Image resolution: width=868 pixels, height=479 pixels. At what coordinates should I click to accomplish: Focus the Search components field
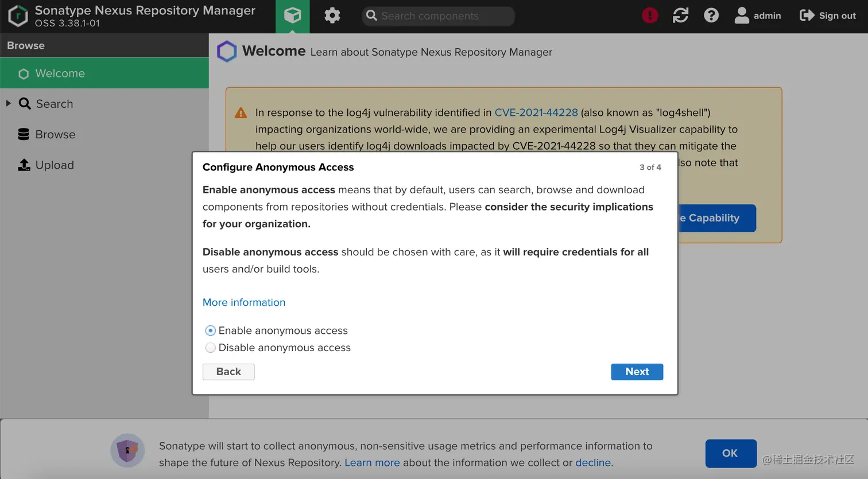[x=439, y=16]
